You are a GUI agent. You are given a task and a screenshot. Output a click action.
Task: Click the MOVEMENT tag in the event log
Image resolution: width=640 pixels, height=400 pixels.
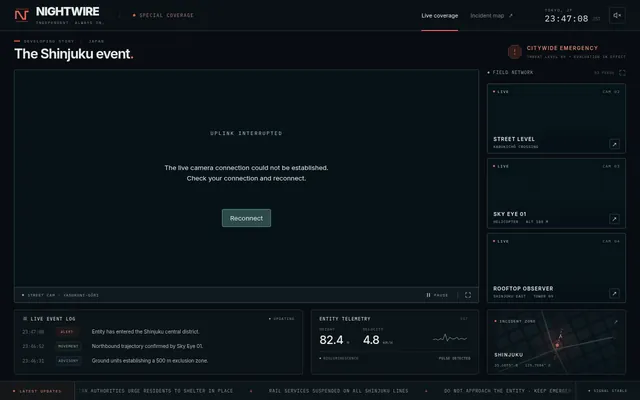[68, 346]
